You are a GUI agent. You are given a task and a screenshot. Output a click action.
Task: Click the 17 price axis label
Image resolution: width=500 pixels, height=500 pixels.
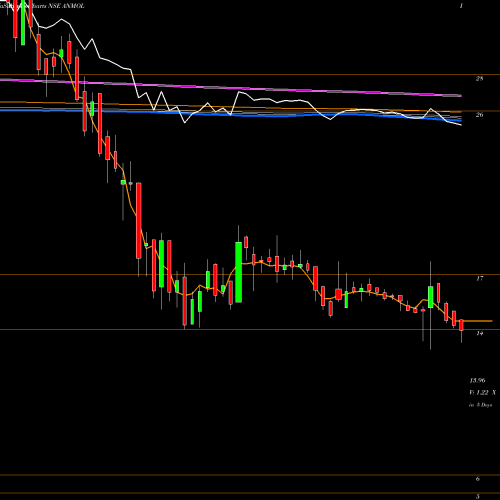click(479, 278)
